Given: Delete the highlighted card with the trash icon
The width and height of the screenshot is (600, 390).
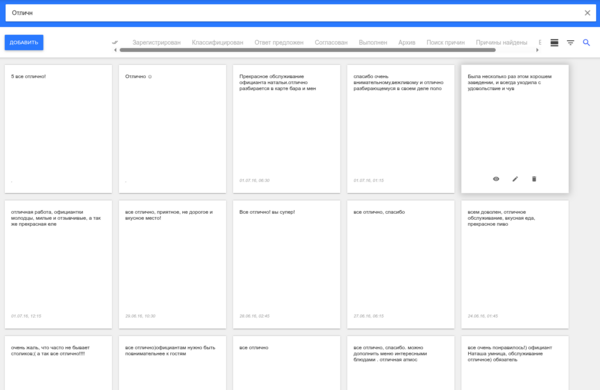Looking at the screenshot, I should point(534,179).
